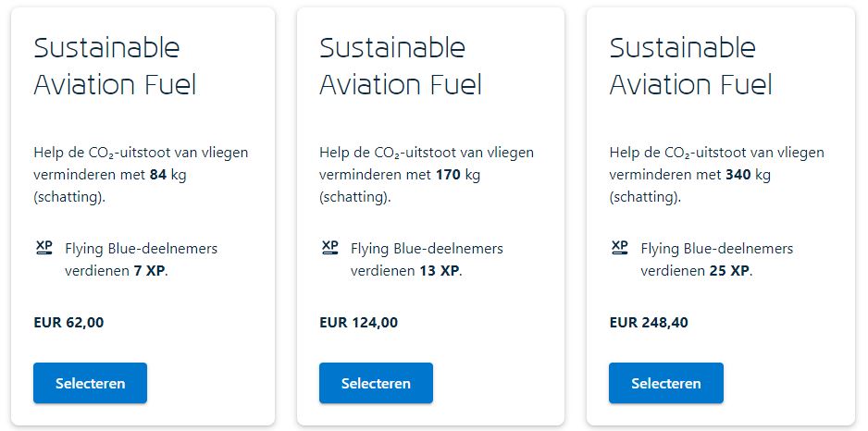Click the heading of the 84 kg card
Viewport: 868px width, 431px height.
(115, 67)
